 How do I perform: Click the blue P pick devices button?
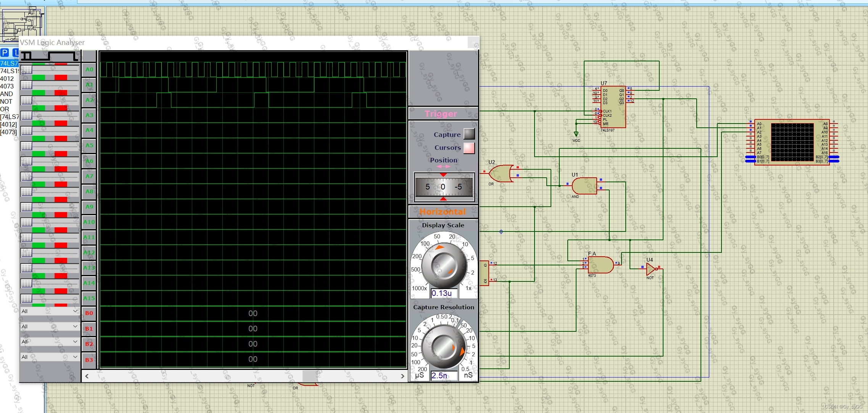pos(5,53)
